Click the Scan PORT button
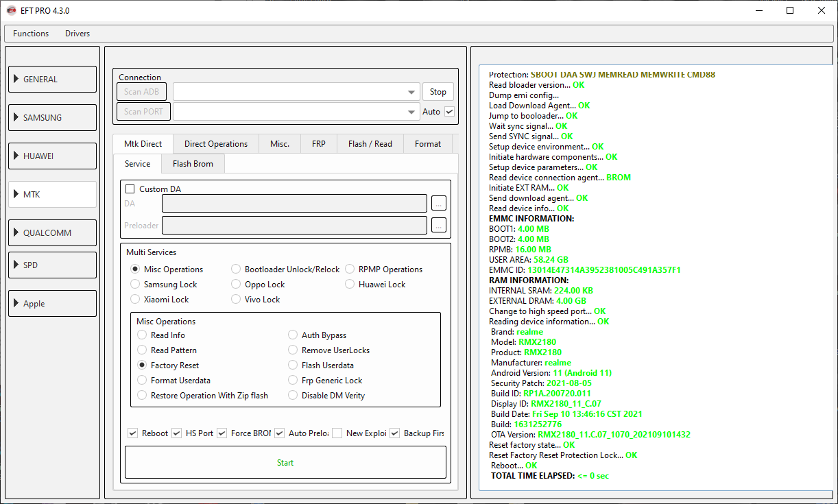 coord(143,111)
